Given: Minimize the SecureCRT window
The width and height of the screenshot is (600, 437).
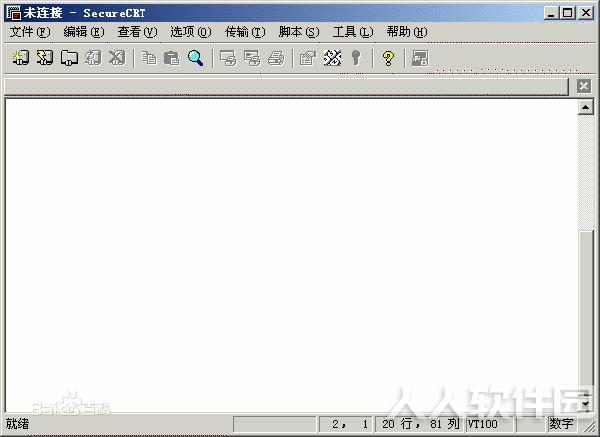Looking at the screenshot, I should tap(551, 13).
